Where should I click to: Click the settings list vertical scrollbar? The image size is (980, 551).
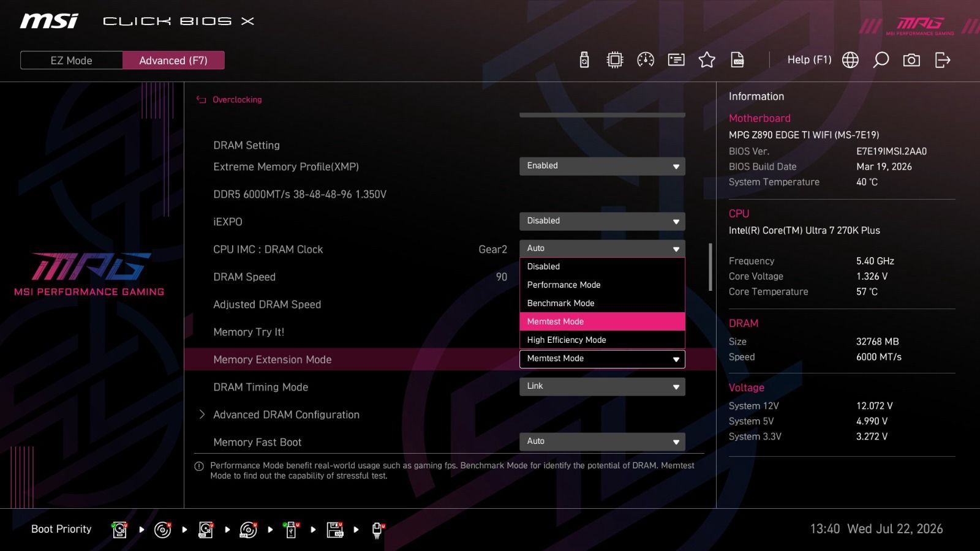(710, 267)
